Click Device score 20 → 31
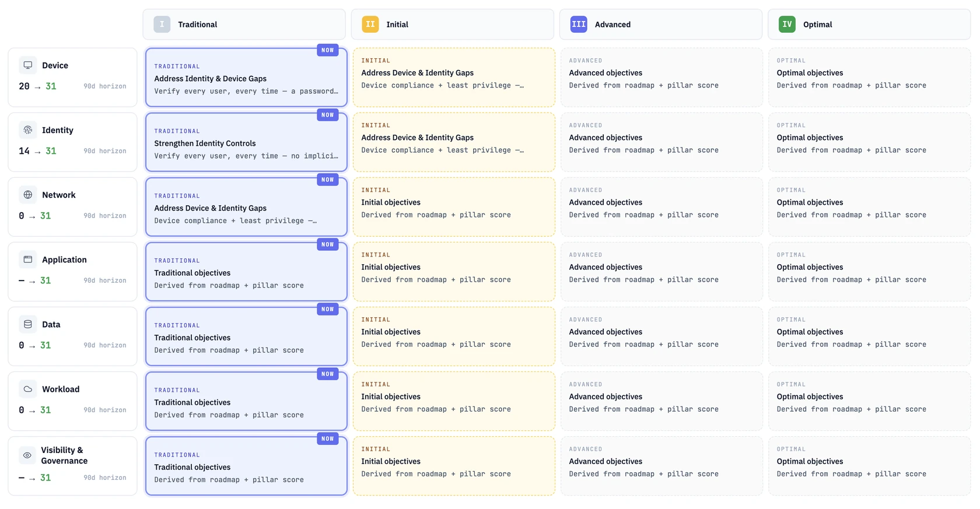 coord(37,86)
